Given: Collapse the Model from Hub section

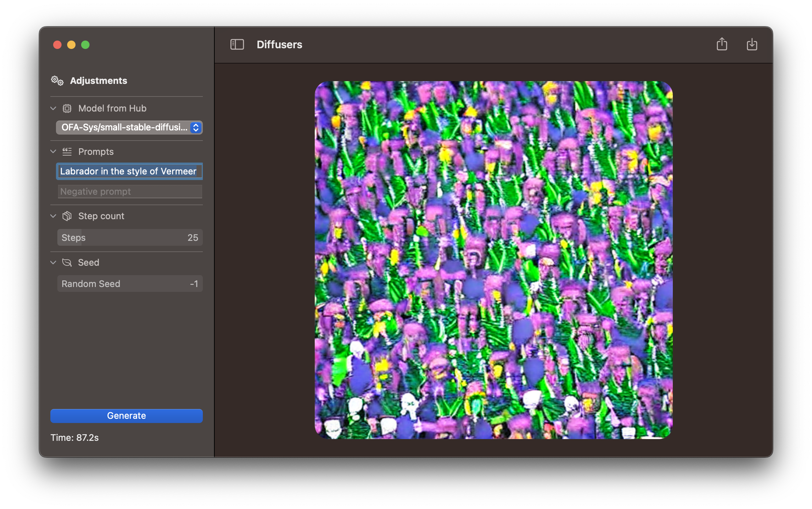Looking at the screenshot, I should [x=53, y=108].
